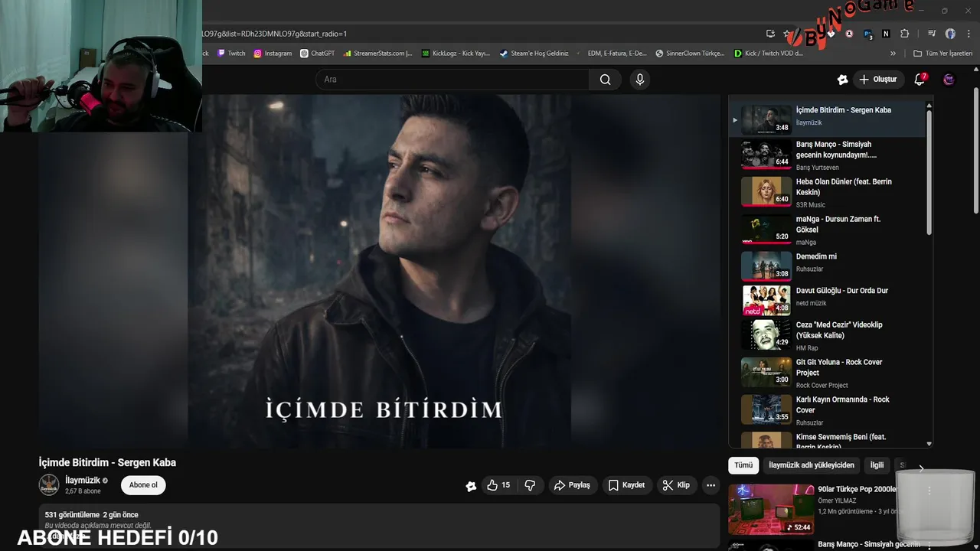Click the Klip clip button
The height and width of the screenshot is (551, 980).
(x=676, y=485)
